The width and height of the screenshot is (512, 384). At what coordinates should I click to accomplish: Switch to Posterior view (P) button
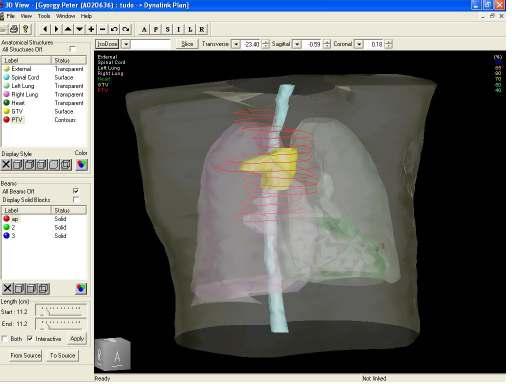click(155, 29)
